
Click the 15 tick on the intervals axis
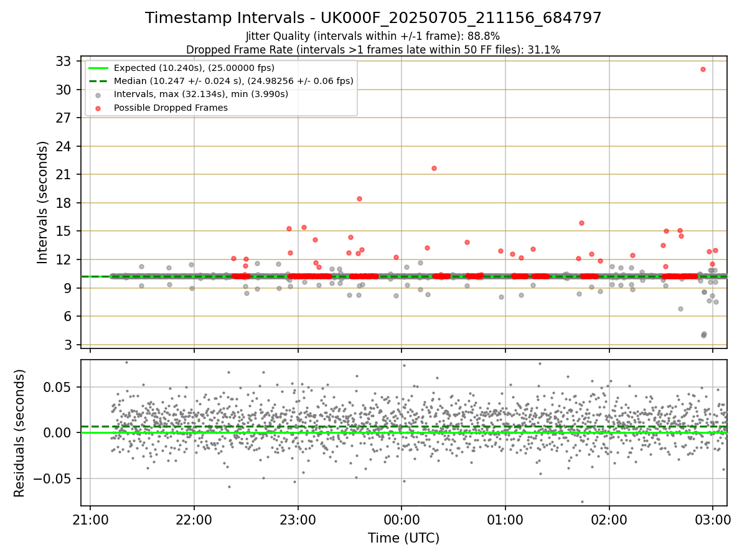(x=63, y=231)
